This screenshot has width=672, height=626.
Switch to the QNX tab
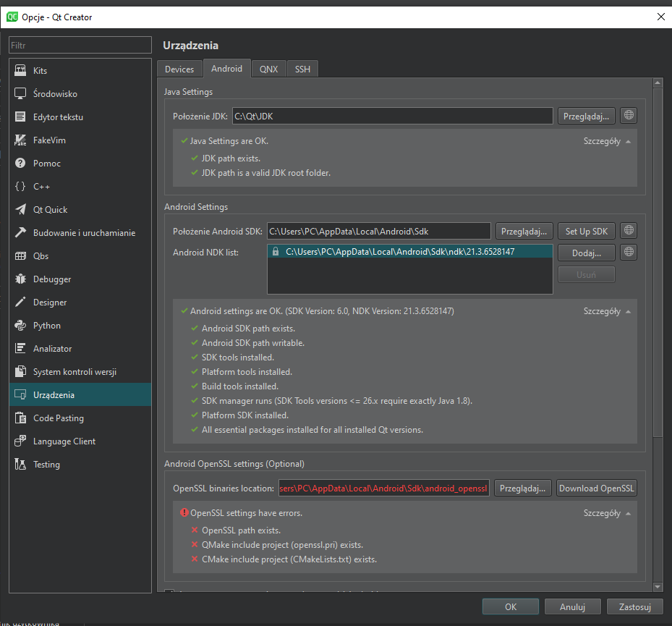[x=268, y=69]
